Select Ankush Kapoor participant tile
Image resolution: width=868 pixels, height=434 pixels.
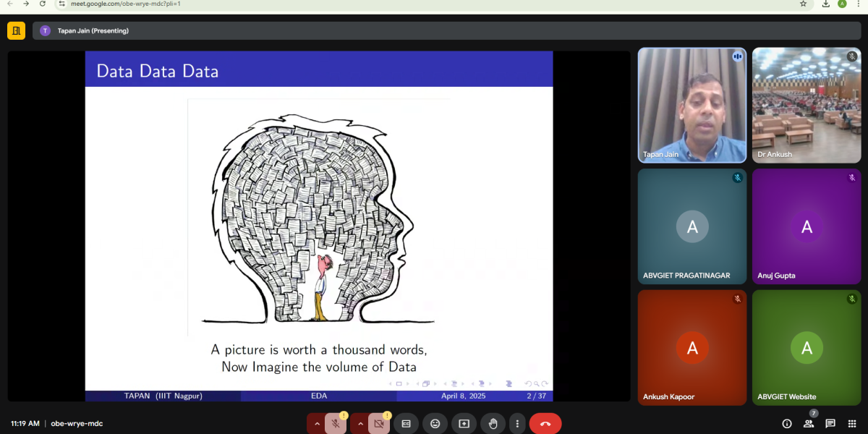coord(692,348)
